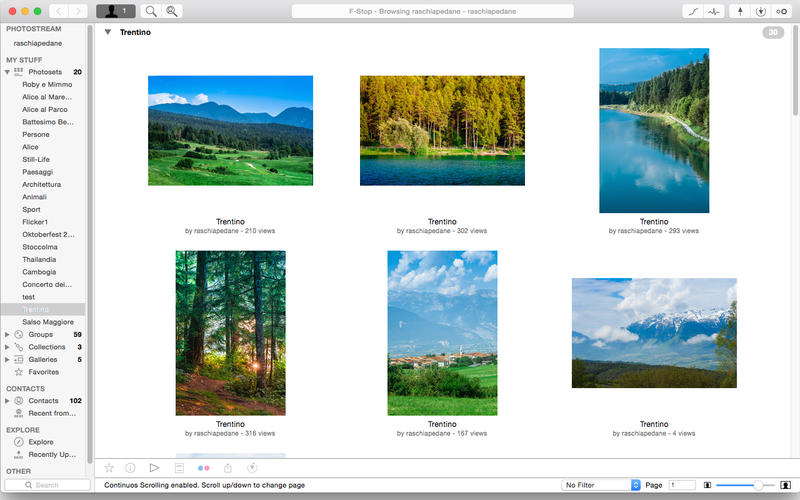This screenshot has width=800, height=500.
Task: Click the share icon in bottom toolbar
Action: click(x=228, y=467)
